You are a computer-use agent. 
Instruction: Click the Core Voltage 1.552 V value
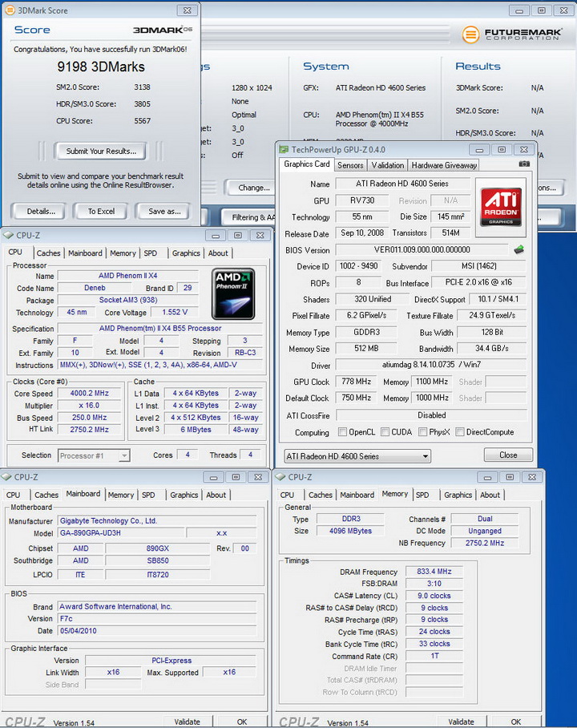[175, 312]
